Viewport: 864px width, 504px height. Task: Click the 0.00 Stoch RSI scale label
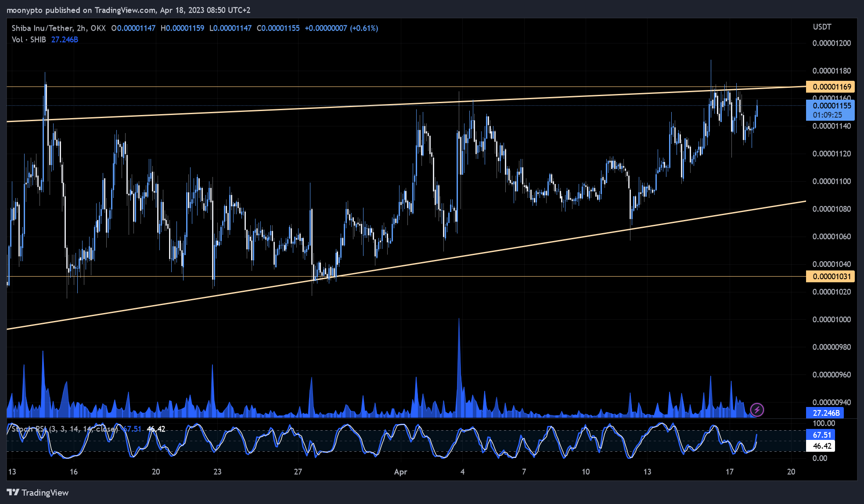pyautogui.click(x=820, y=458)
